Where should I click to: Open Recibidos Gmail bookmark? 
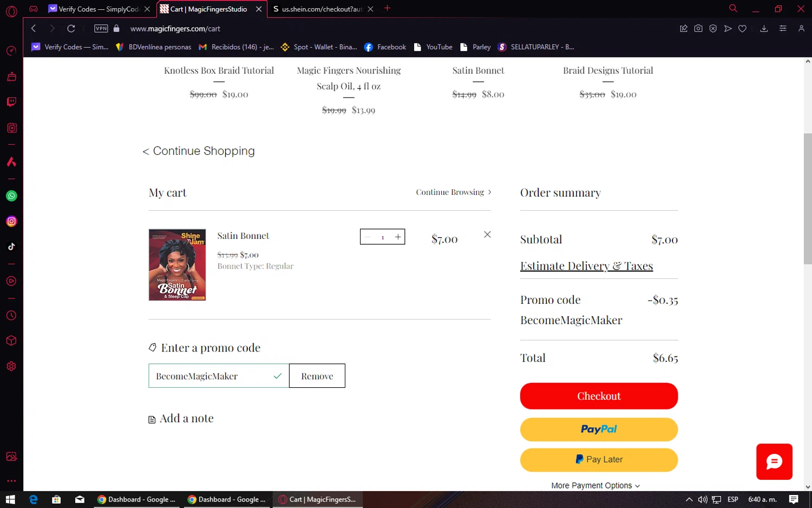click(x=236, y=47)
